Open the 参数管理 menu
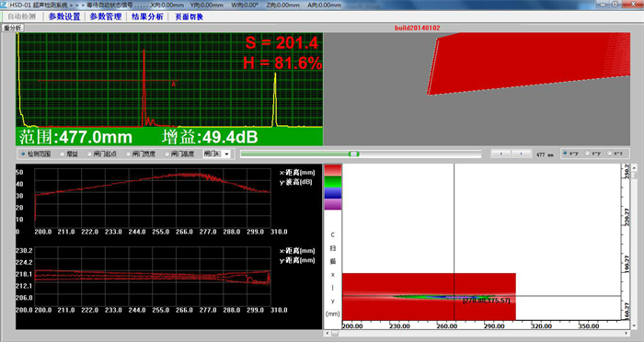The width and height of the screenshot is (644, 342). point(106,17)
